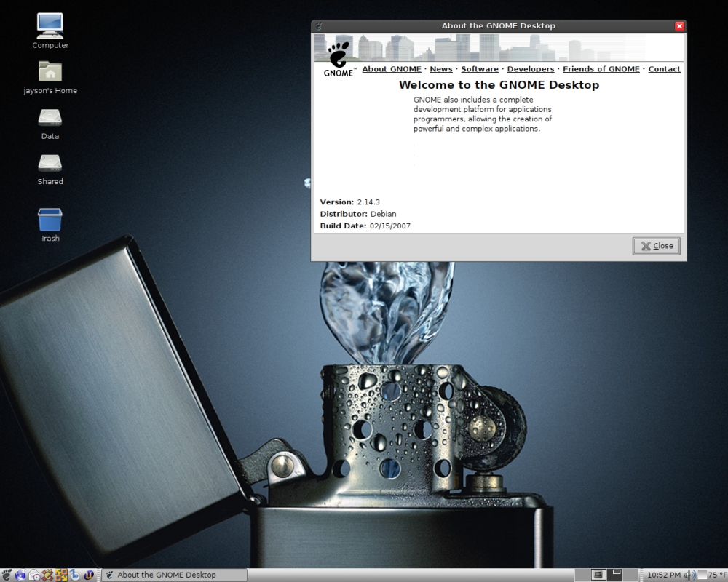
Task: Click the volume speaker icon in panel
Action: click(x=690, y=575)
